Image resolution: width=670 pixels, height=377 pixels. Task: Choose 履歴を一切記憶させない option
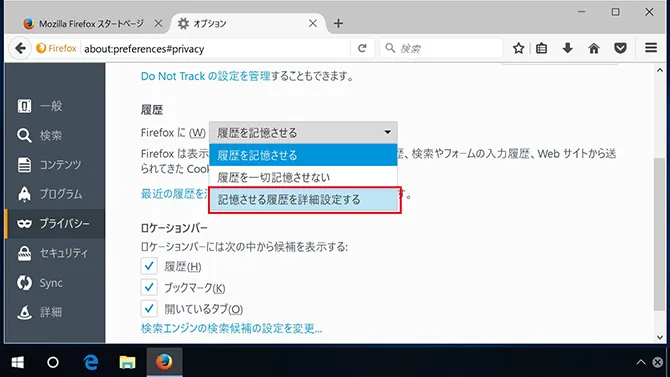point(303,177)
